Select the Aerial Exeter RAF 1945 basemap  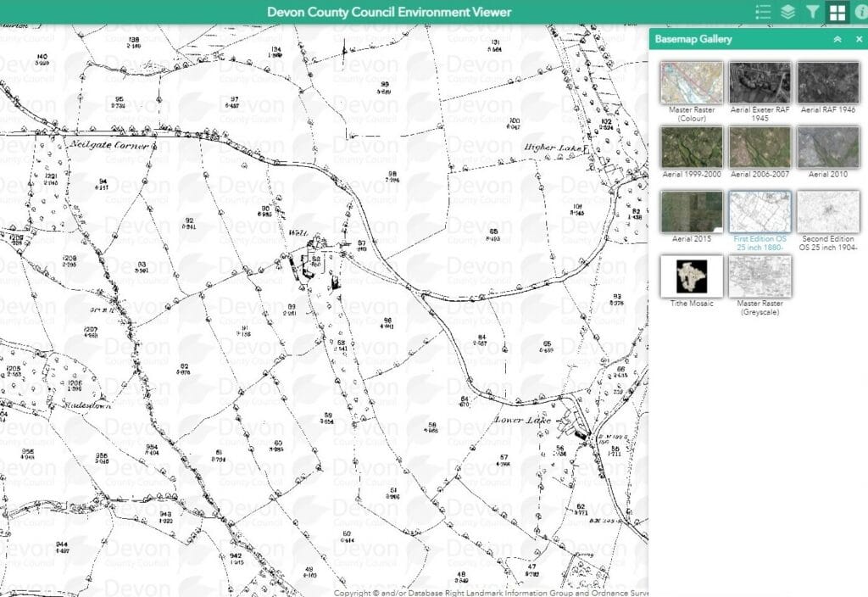point(759,81)
